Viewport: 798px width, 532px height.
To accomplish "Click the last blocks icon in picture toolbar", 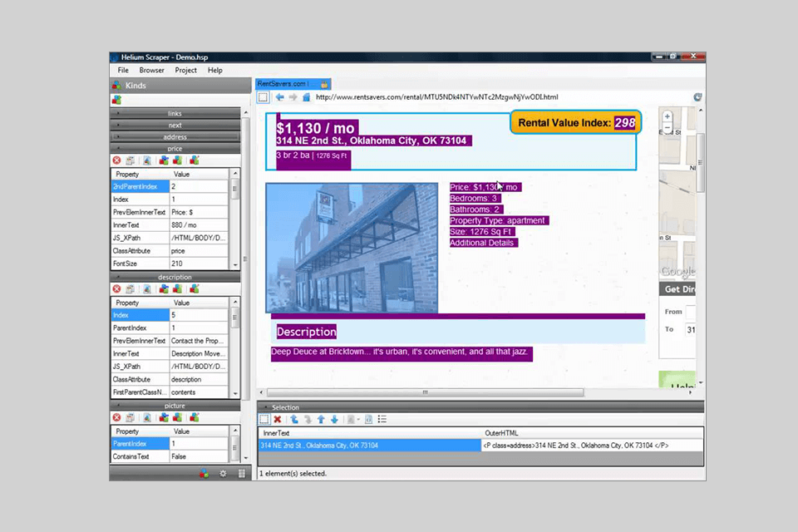I will pyautogui.click(x=194, y=417).
